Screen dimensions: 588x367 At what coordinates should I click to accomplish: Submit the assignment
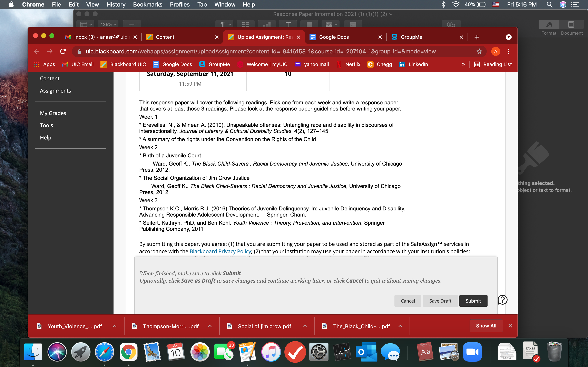pos(473,301)
